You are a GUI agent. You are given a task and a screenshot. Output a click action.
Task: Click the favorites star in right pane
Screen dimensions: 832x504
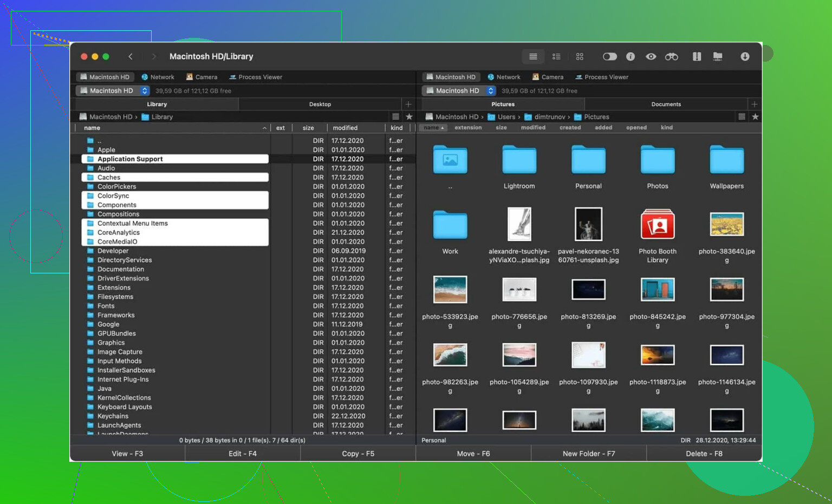[755, 117]
